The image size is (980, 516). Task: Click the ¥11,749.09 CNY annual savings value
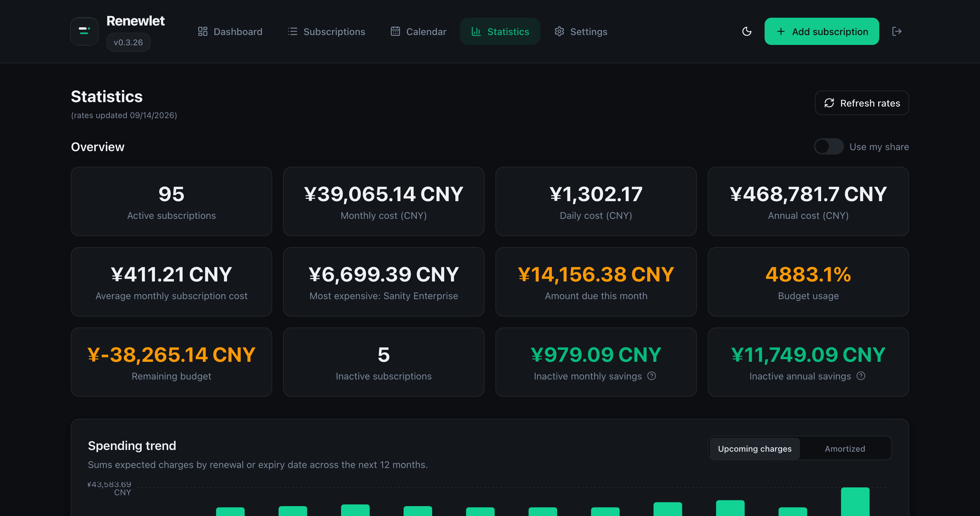click(808, 355)
